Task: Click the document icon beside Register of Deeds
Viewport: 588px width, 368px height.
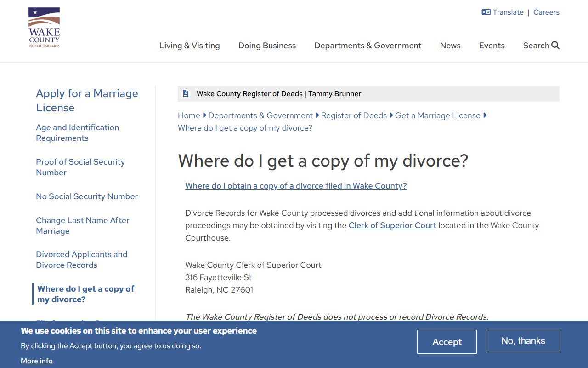Action: tap(186, 93)
